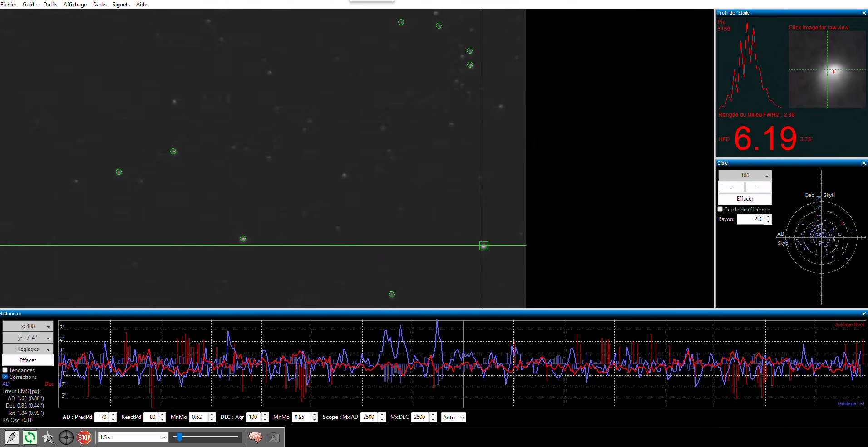
Task: Click the + zoom button in Cible
Action: (x=731, y=187)
